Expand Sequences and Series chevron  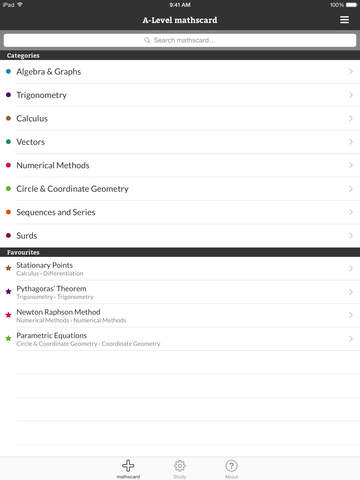coord(351,212)
